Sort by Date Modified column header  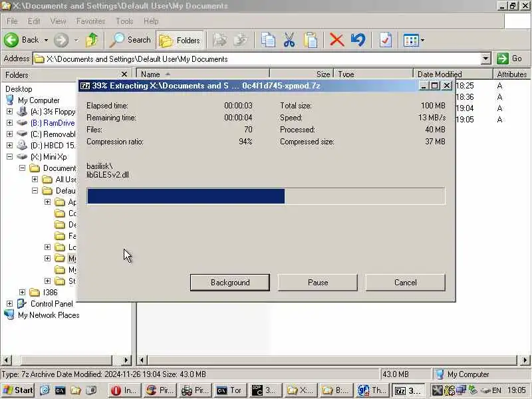pos(453,74)
